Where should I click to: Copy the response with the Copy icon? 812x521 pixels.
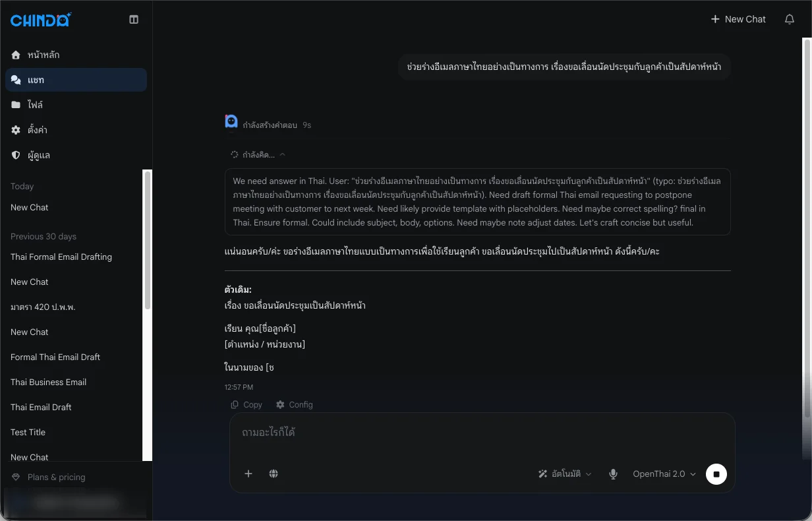coord(246,405)
